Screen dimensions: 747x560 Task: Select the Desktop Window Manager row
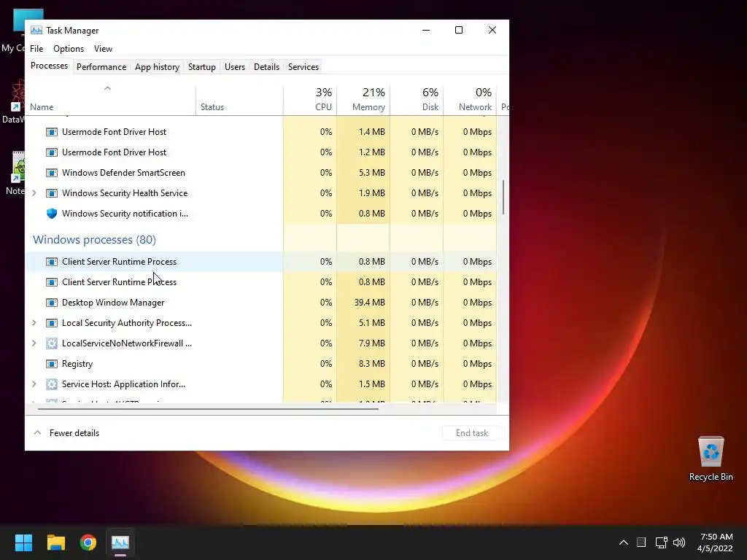pyautogui.click(x=261, y=303)
